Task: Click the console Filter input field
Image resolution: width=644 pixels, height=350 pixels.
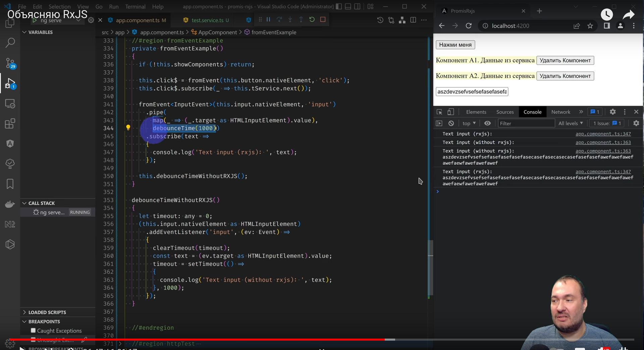Action: 526,123
